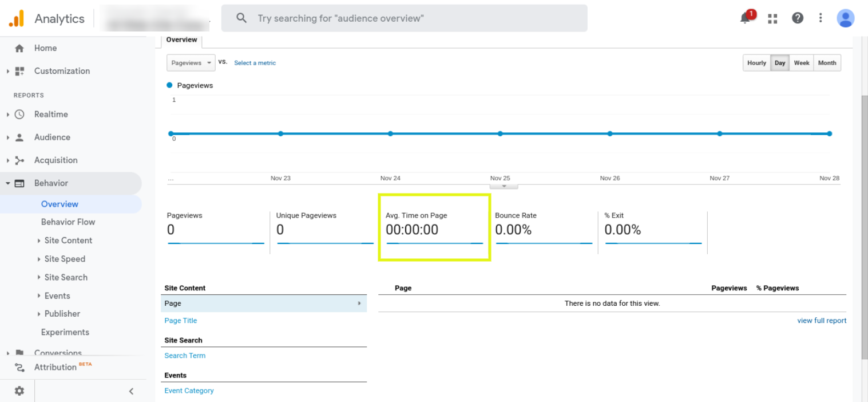Image resolution: width=868 pixels, height=402 pixels.
Task: Open Behavior Flow report
Action: [x=68, y=222]
